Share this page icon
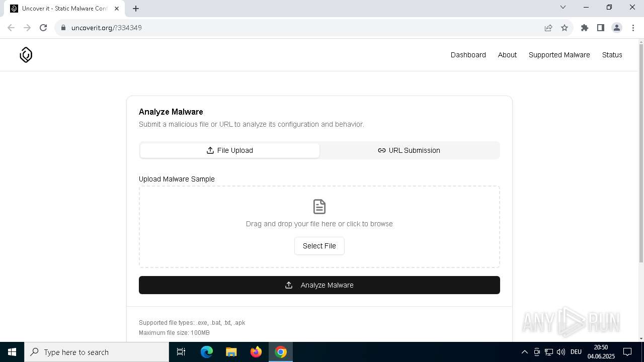Viewport: 644px width, 362px height. click(548, 28)
